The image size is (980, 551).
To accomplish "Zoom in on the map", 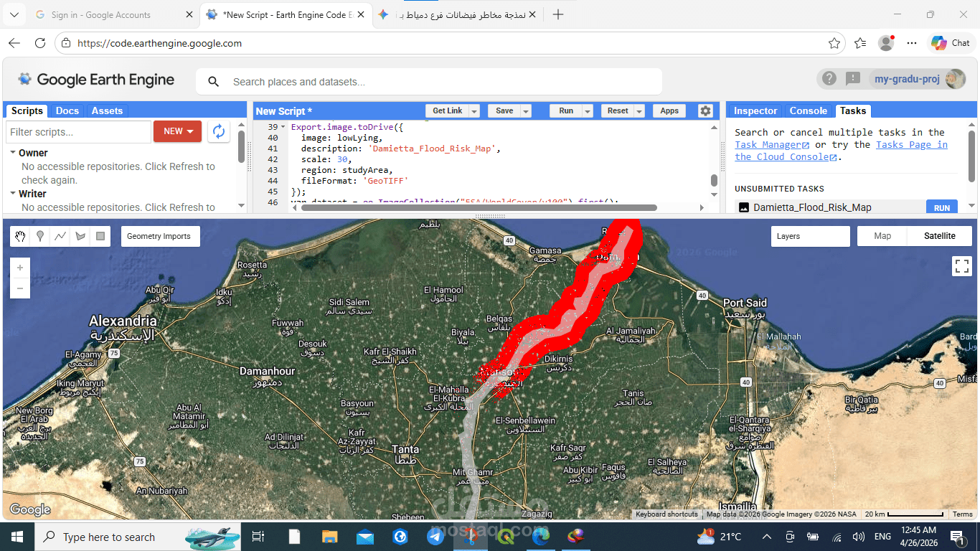I will click(20, 268).
